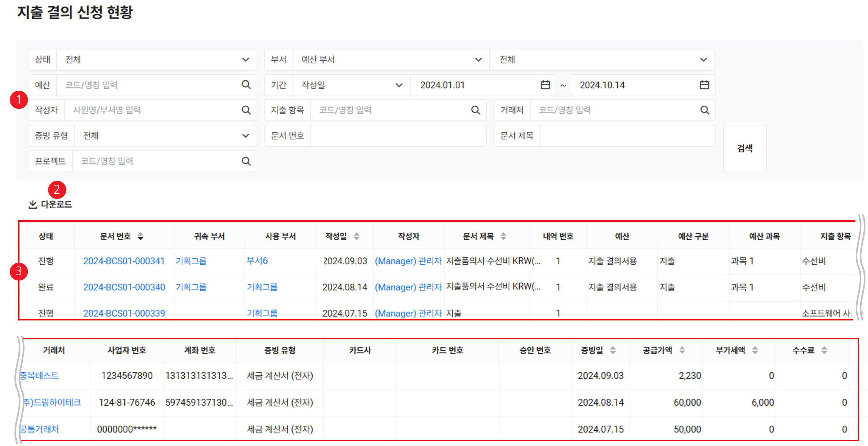Click the search icon in 지출 항목 field

coord(475,110)
